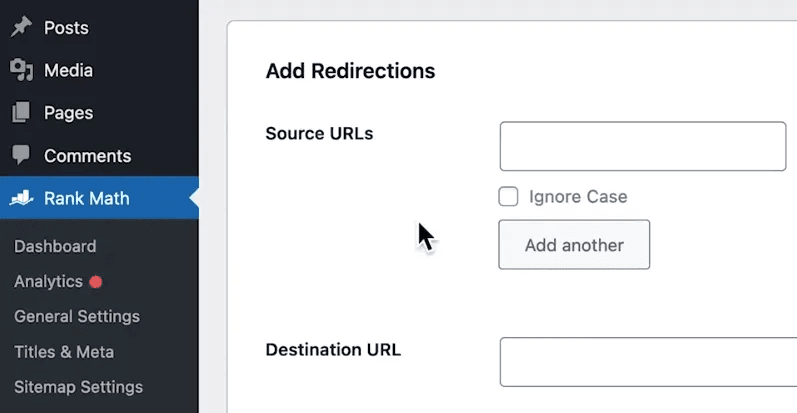797x413 pixels.
Task: Enable the Ignore Case checkbox
Action: pos(508,197)
